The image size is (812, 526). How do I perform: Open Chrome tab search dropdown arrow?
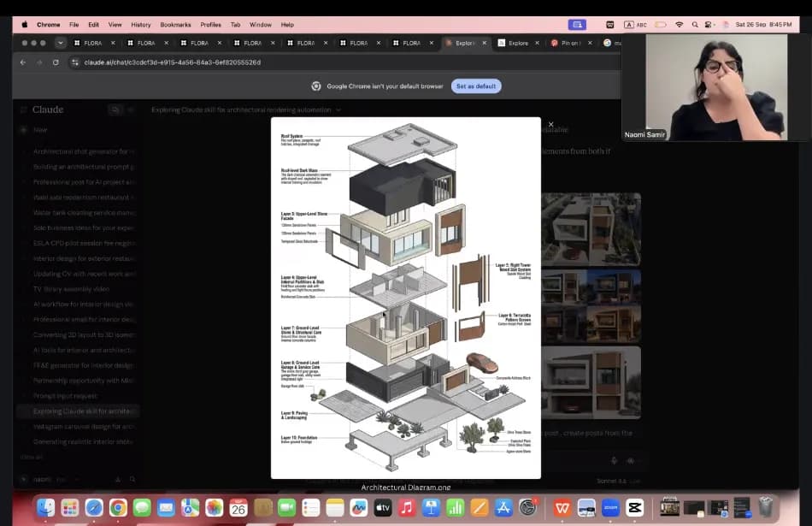61,43
